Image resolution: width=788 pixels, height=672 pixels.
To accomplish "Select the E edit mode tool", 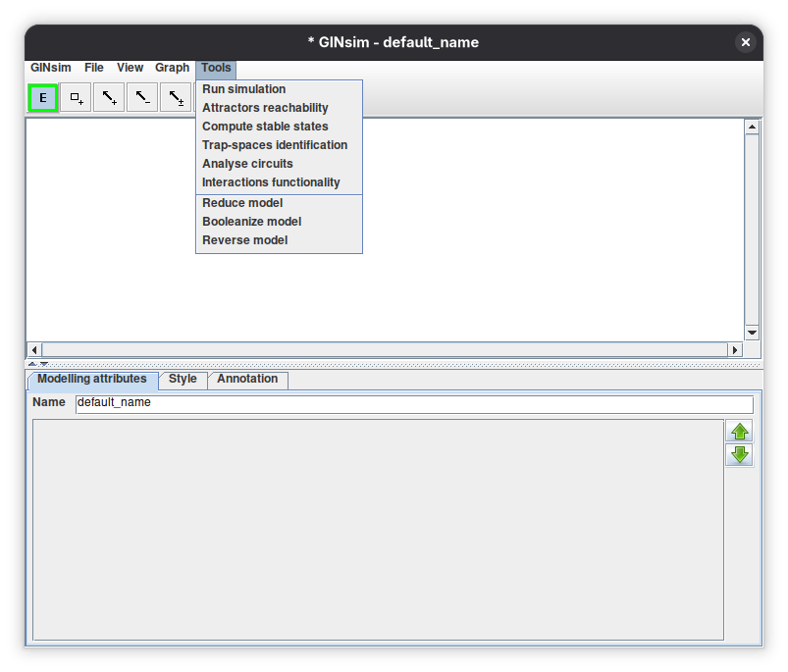I will 43,97.
